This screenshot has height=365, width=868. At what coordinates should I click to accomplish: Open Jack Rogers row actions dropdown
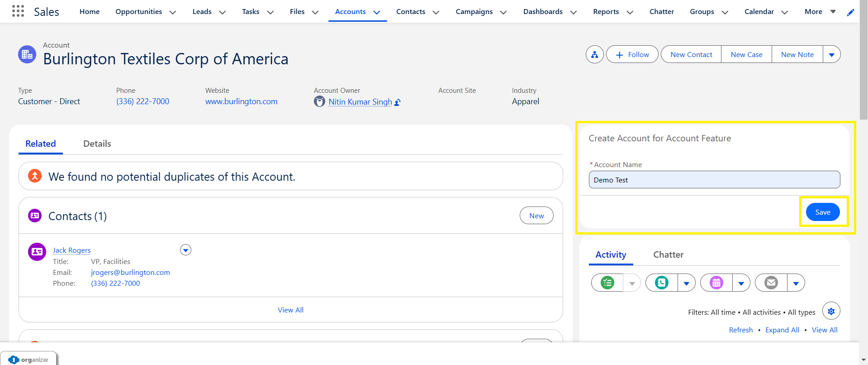point(185,250)
